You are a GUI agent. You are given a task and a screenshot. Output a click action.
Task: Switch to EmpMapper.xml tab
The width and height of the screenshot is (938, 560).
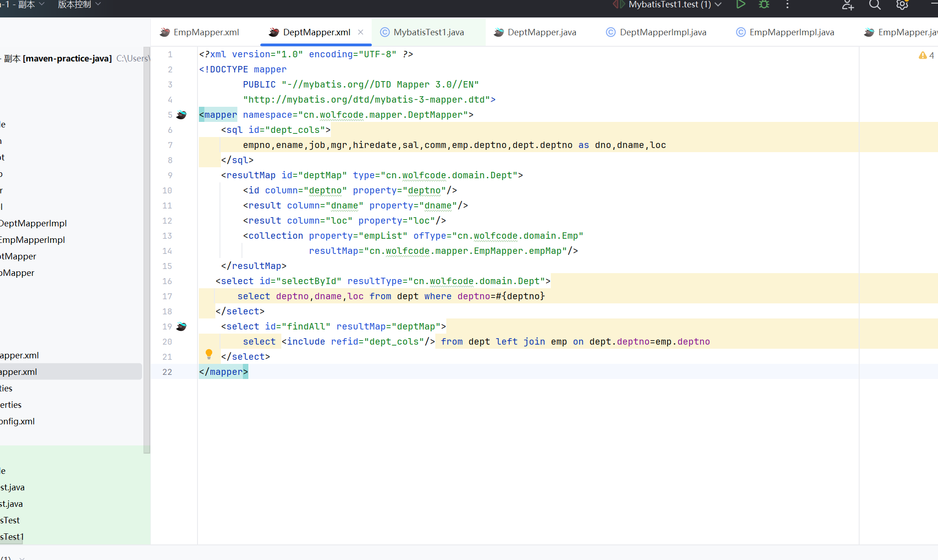[x=206, y=32]
